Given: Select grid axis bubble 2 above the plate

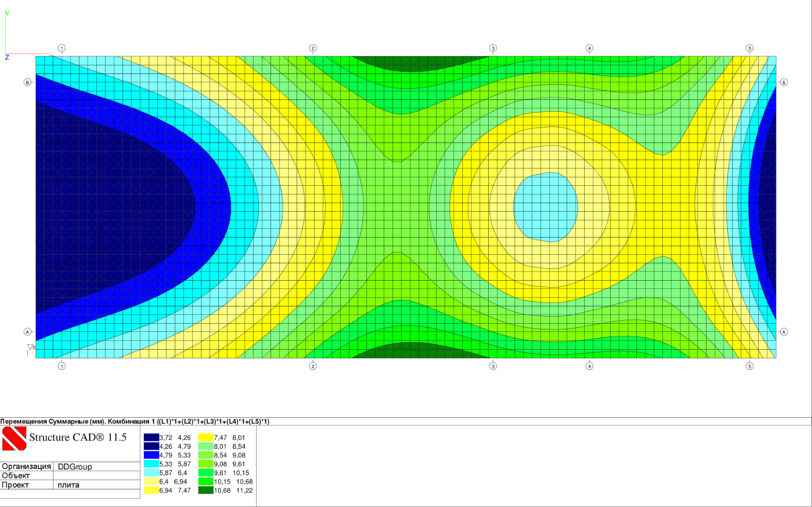Looking at the screenshot, I should click(313, 48).
